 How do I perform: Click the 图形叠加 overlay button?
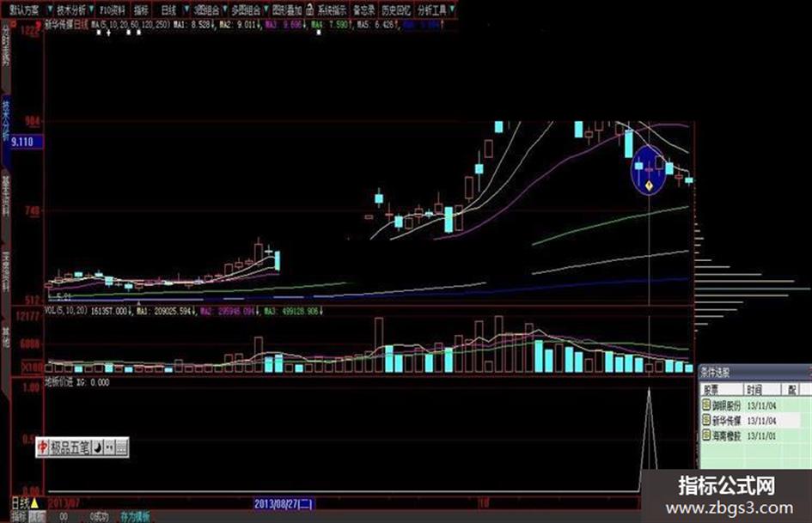point(287,9)
